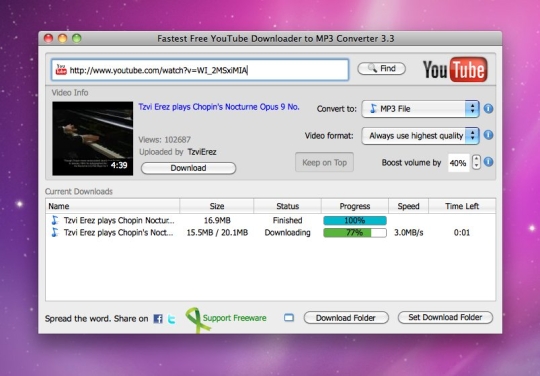Click the Finished status cell
This screenshot has width=540, height=376.
tap(288, 220)
